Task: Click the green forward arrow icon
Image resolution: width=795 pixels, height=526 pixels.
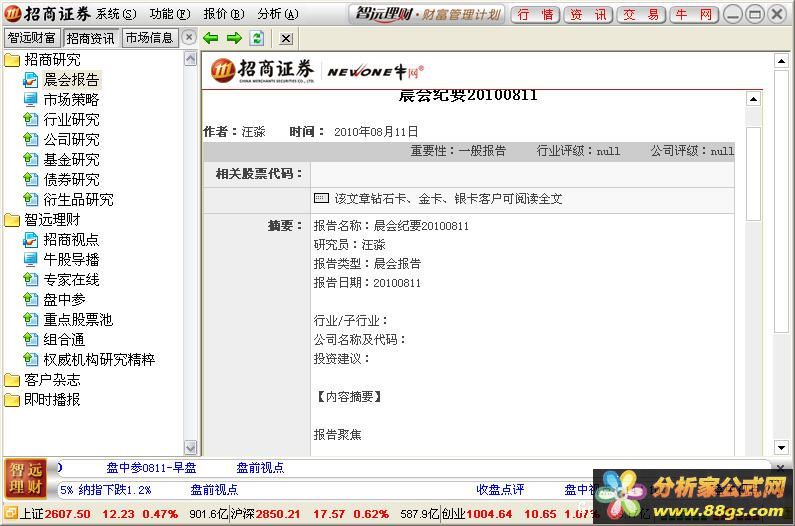Action: point(234,38)
